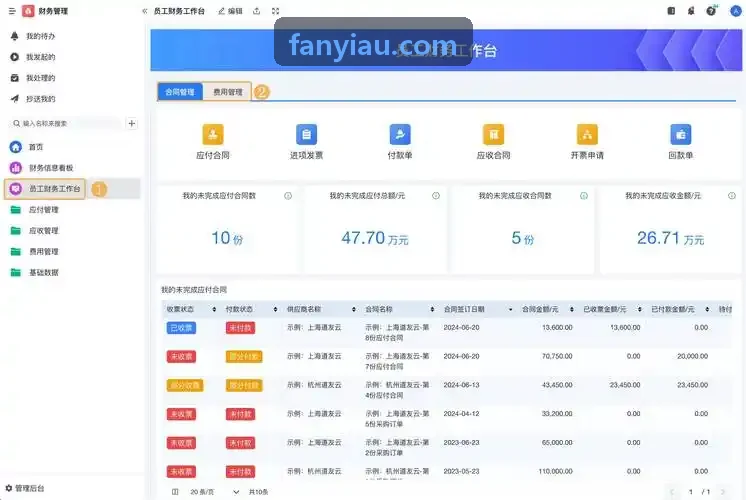The image size is (746, 500).
Task: Open the notification bell icon top right
Action: coord(691,10)
